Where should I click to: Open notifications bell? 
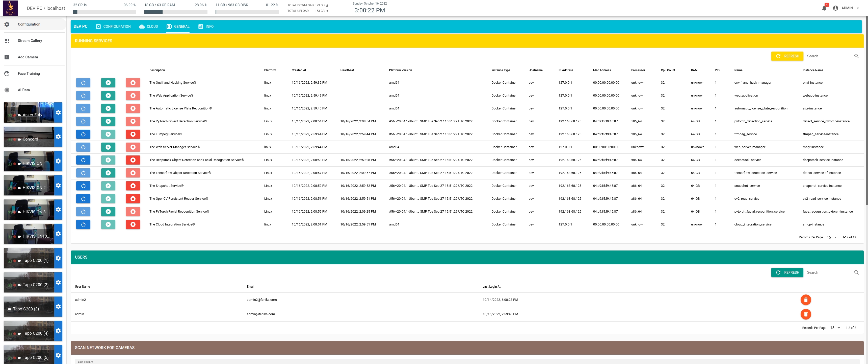824,8
